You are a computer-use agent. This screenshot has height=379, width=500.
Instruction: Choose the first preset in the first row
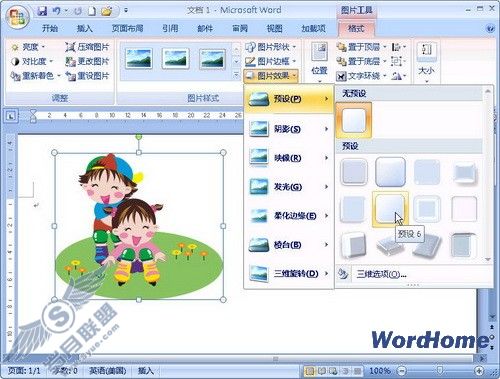pos(354,172)
